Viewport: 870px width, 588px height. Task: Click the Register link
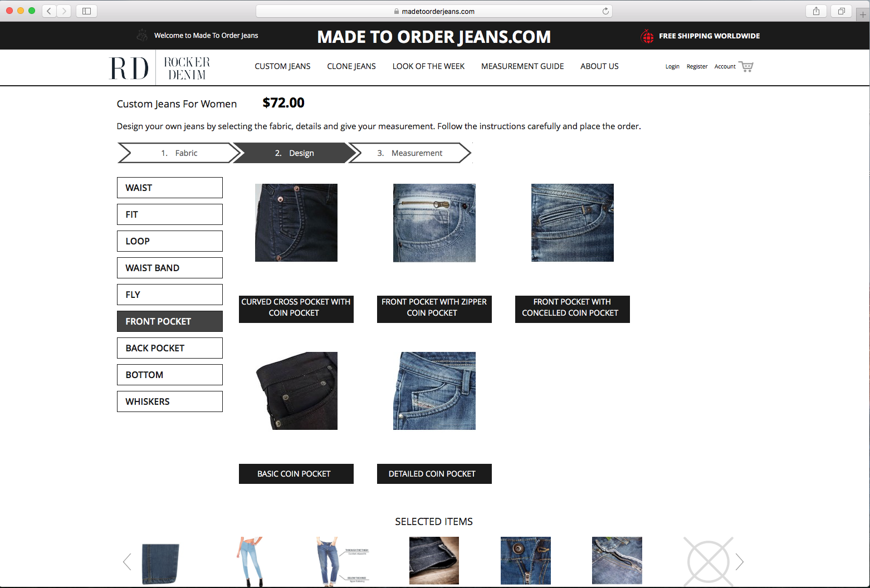tap(697, 66)
